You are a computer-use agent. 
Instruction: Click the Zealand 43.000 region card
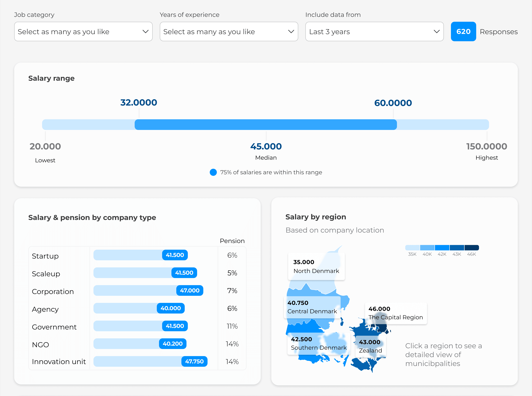pos(370,346)
